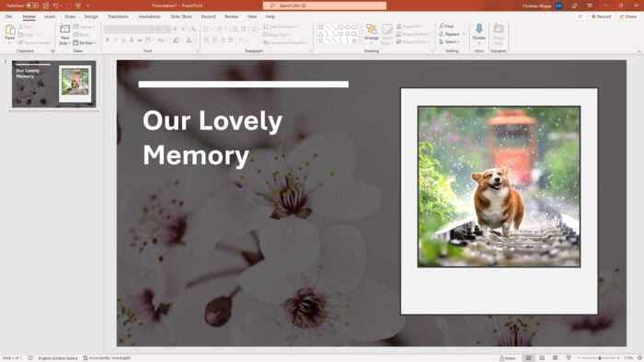
Task: Click the Undo arrow icon
Action: tap(55, 6)
